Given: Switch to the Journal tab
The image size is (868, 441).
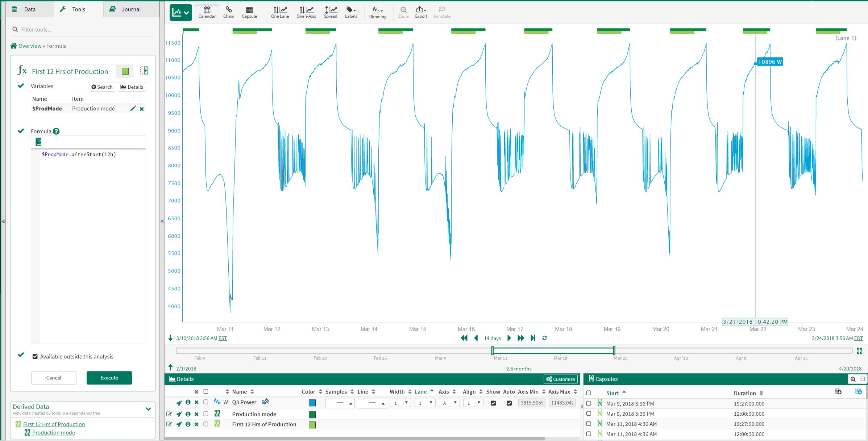Looking at the screenshot, I should point(126,9).
